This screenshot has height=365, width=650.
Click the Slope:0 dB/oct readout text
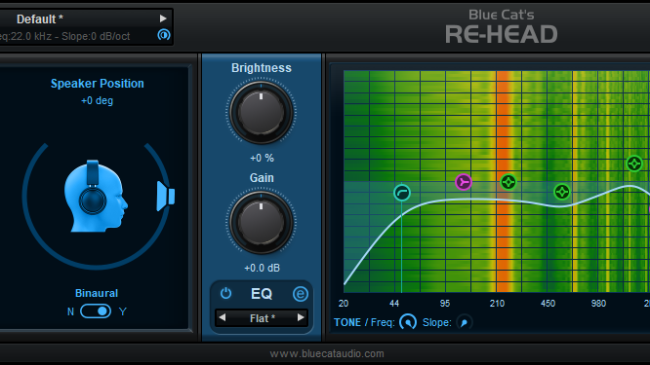point(96,36)
